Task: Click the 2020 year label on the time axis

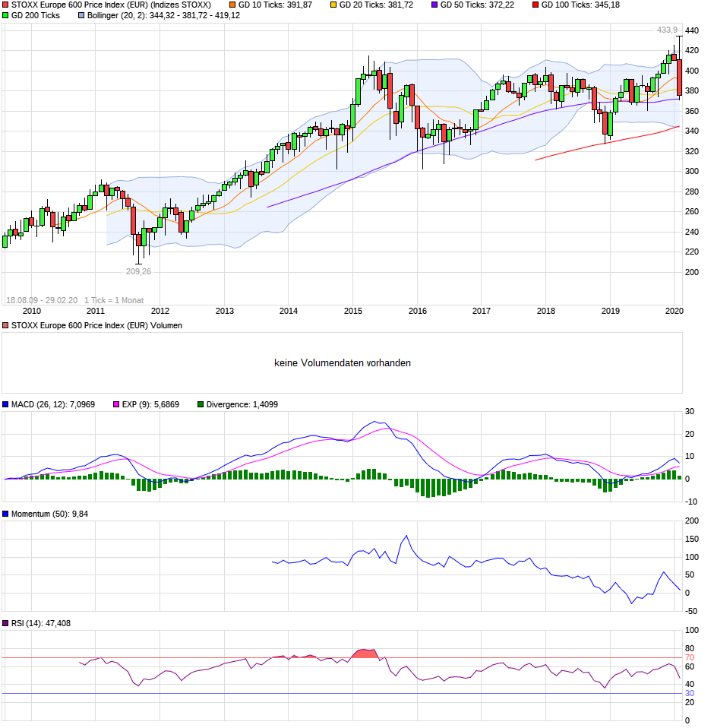Action: click(x=675, y=311)
